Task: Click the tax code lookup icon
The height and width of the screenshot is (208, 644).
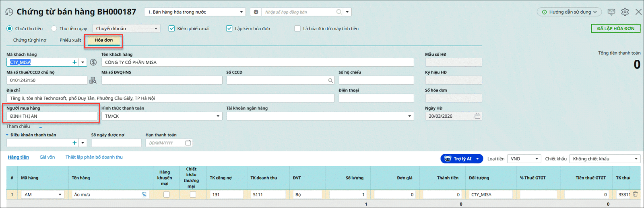Action: tap(93, 80)
